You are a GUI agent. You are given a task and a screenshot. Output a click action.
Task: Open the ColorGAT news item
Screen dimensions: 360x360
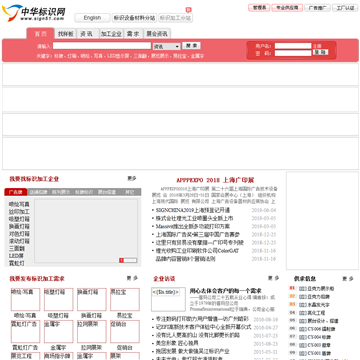197,251
